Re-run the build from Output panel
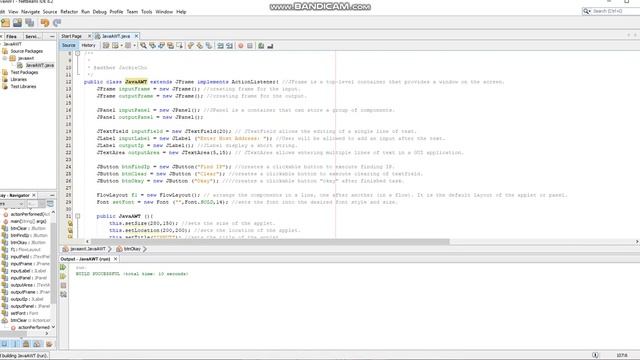640x360 pixels. 63,267
